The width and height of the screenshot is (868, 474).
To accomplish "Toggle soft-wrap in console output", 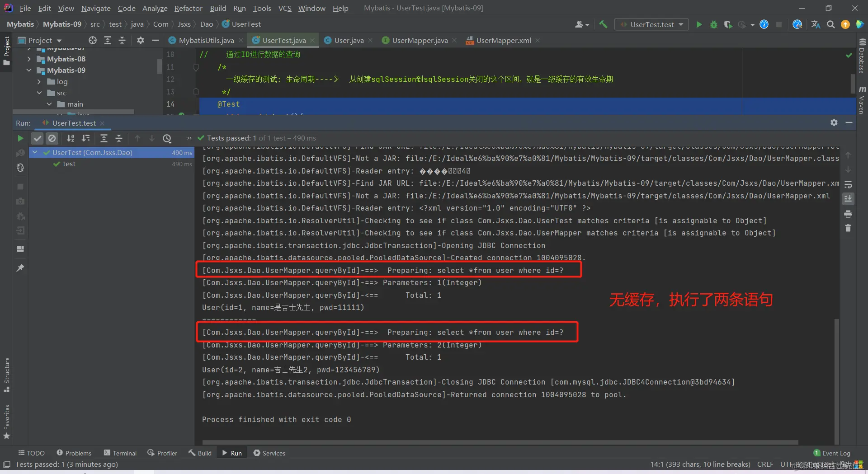I will 848,184.
